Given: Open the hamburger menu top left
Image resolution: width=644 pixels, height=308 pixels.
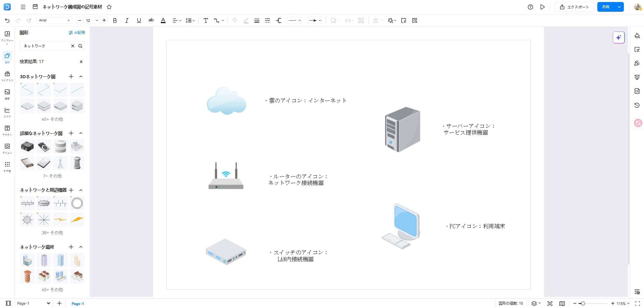Looking at the screenshot, I should tap(23, 7).
